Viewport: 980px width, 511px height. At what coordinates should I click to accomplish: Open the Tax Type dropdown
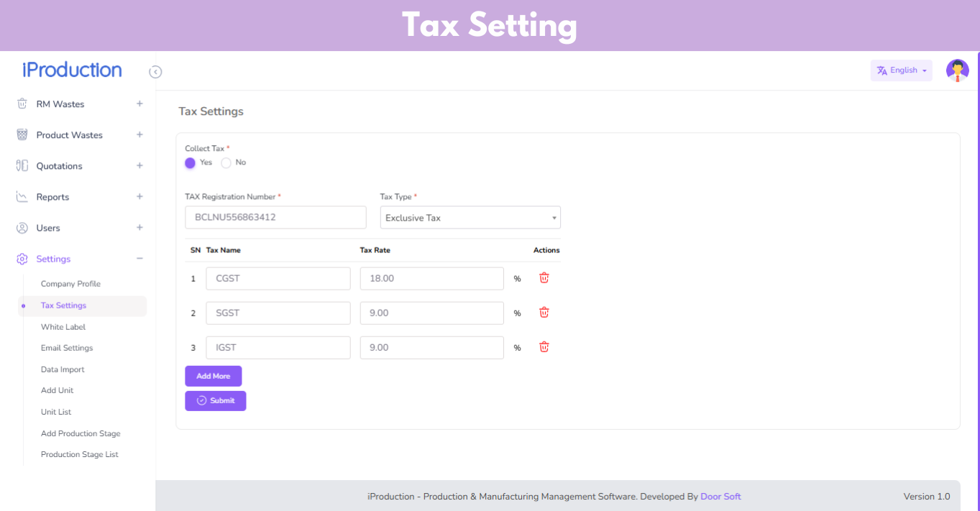[470, 218]
